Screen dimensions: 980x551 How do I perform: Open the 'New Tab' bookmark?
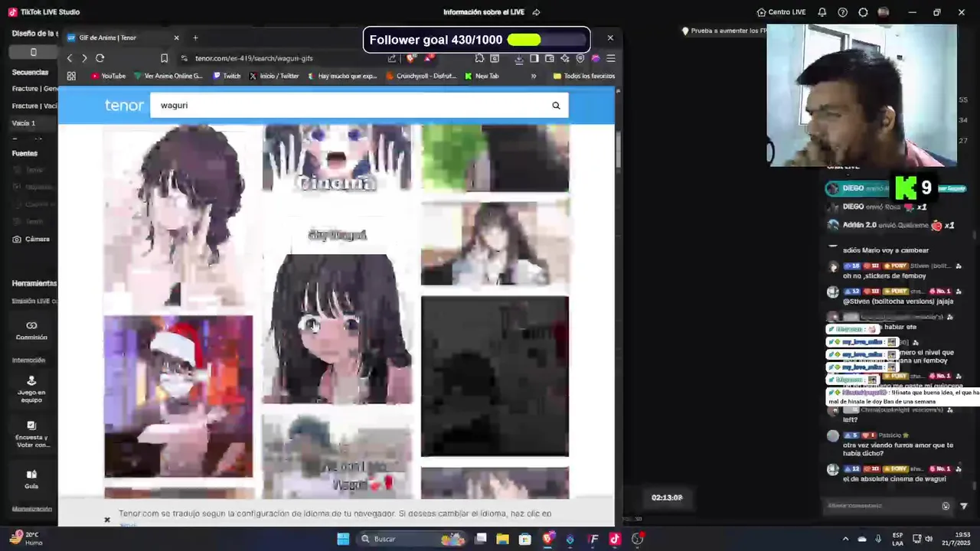tap(482, 76)
